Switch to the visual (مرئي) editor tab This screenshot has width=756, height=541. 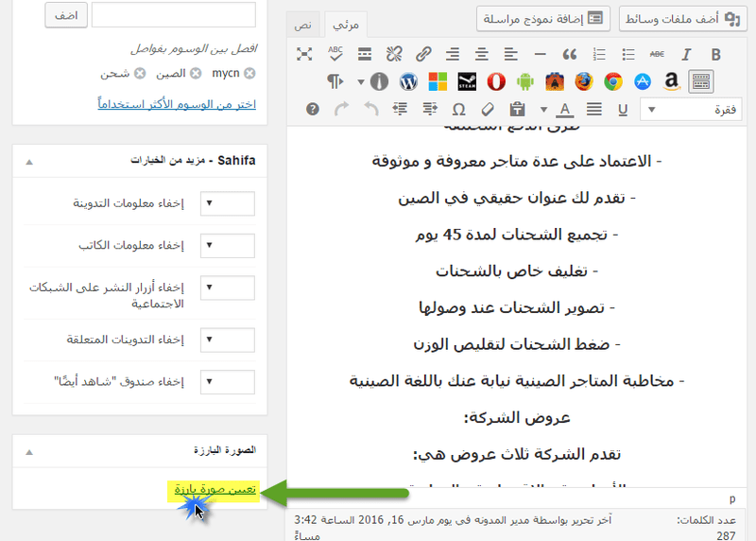pos(346,25)
